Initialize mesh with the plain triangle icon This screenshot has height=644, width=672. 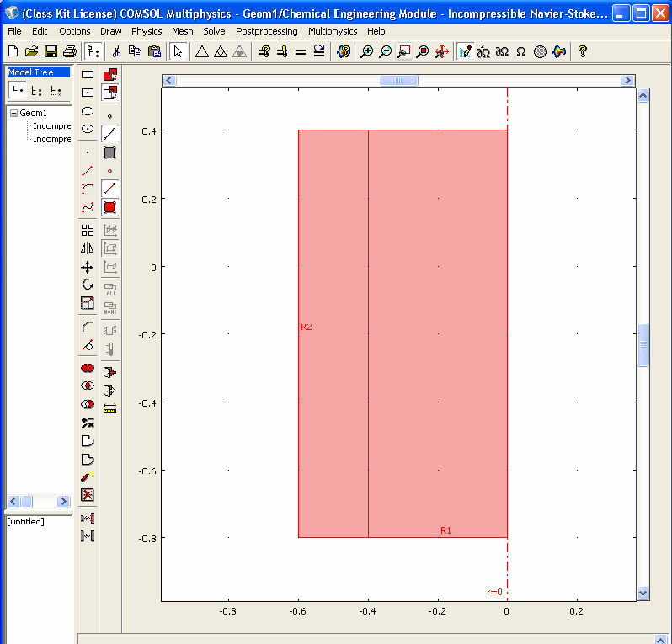[x=202, y=51]
